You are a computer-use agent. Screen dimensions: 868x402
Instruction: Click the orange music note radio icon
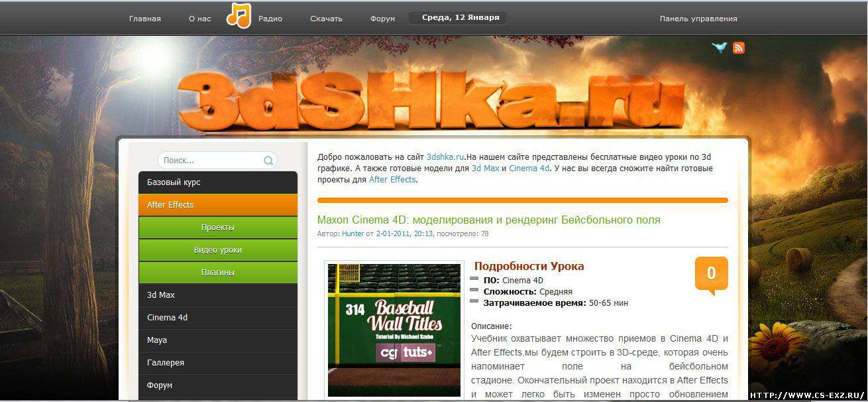[239, 15]
